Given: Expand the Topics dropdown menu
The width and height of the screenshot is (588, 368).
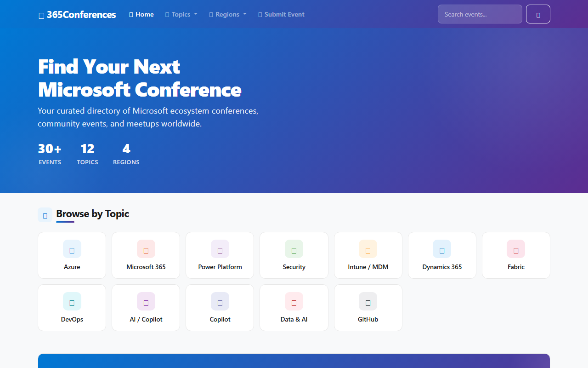Looking at the screenshot, I should [181, 14].
